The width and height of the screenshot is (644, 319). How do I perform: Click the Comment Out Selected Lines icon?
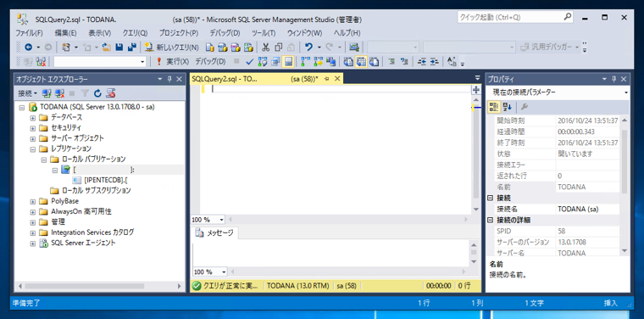[x=391, y=62]
